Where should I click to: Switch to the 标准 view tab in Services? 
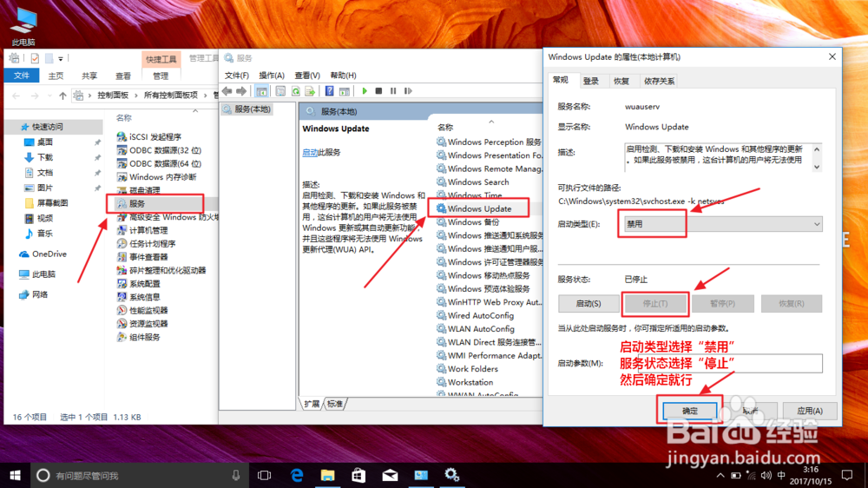(x=335, y=404)
